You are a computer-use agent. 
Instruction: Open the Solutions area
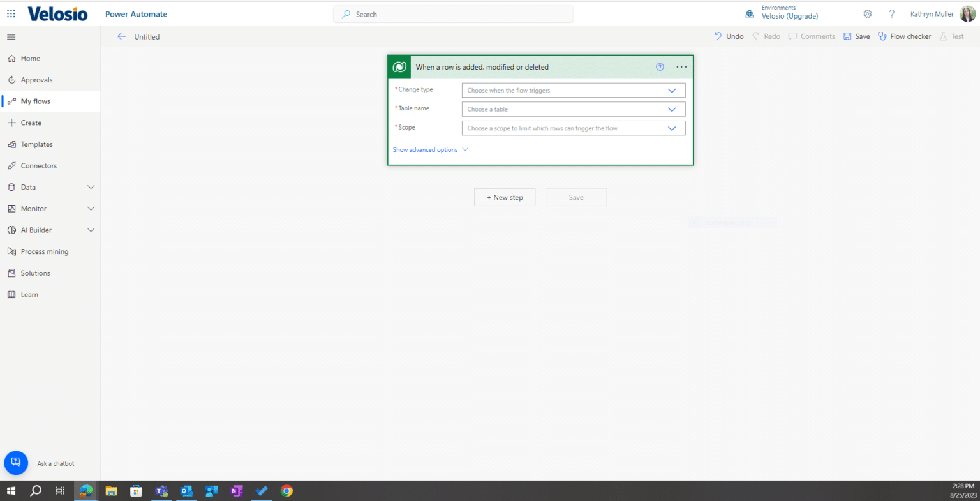point(36,273)
